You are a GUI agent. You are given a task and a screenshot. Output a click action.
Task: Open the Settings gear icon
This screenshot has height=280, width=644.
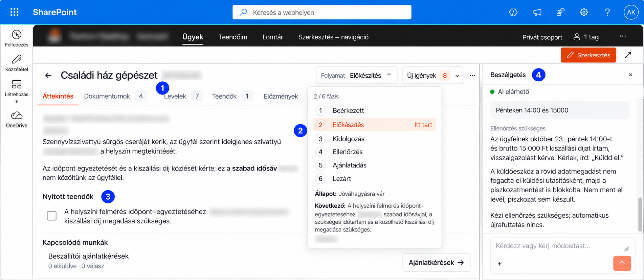584,12
